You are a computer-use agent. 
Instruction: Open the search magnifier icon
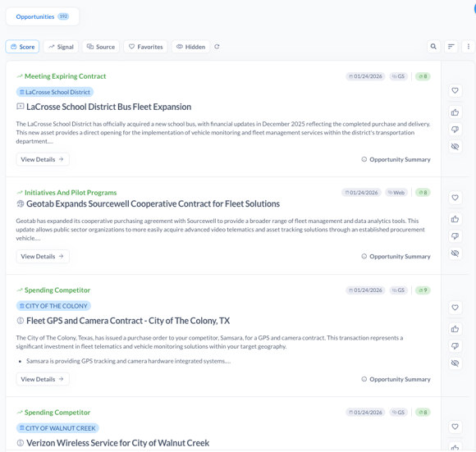tap(433, 47)
